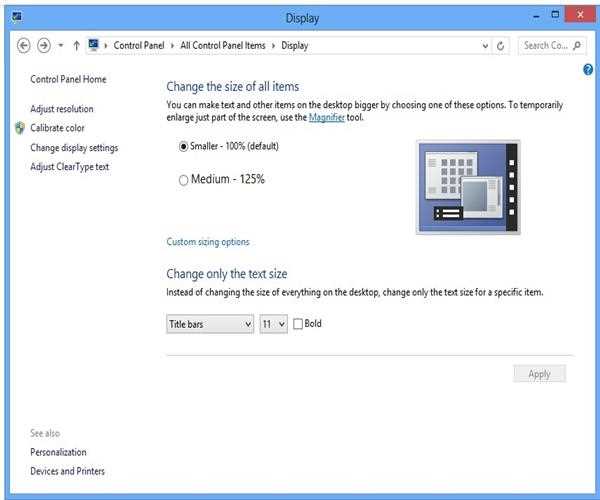Open the Title bars item dropdown
Image resolution: width=600 pixels, height=500 pixels.
coord(210,324)
